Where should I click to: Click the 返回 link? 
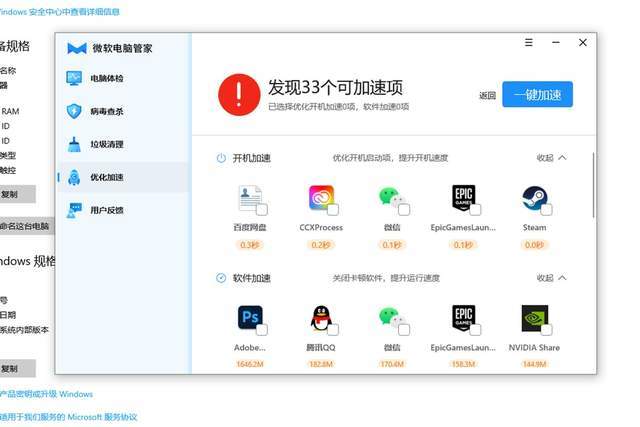(487, 96)
